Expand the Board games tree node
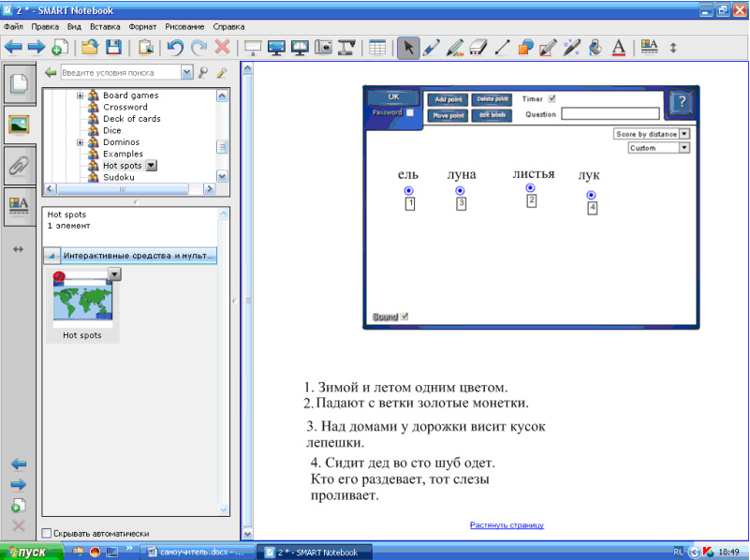Viewport: 750px width, 560px height. click(81, 96)
